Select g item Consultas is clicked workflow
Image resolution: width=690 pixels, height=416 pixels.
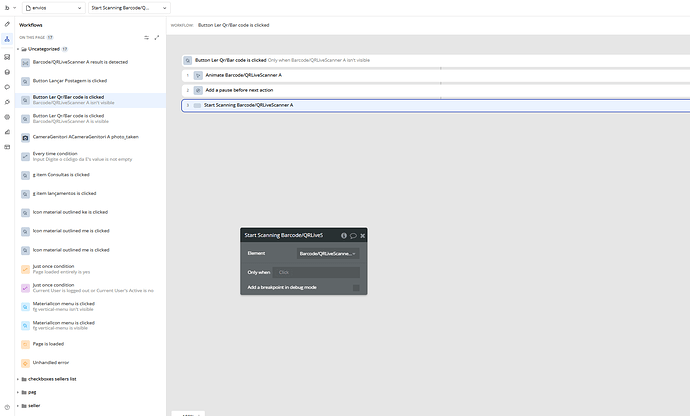(x=91, y=175)
